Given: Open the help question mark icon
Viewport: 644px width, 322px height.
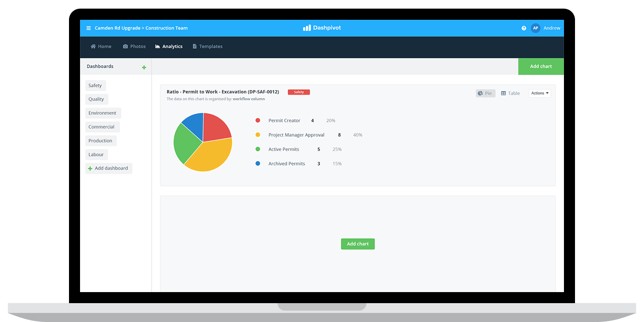Looking at the screenshot, I should coord(524,28).
